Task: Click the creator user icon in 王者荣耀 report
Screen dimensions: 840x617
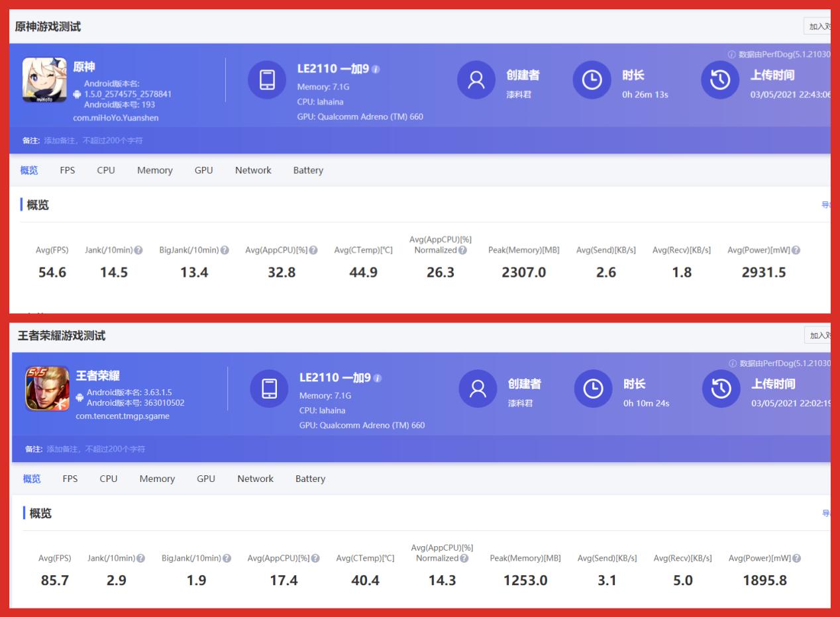Action: coord(478,389)
